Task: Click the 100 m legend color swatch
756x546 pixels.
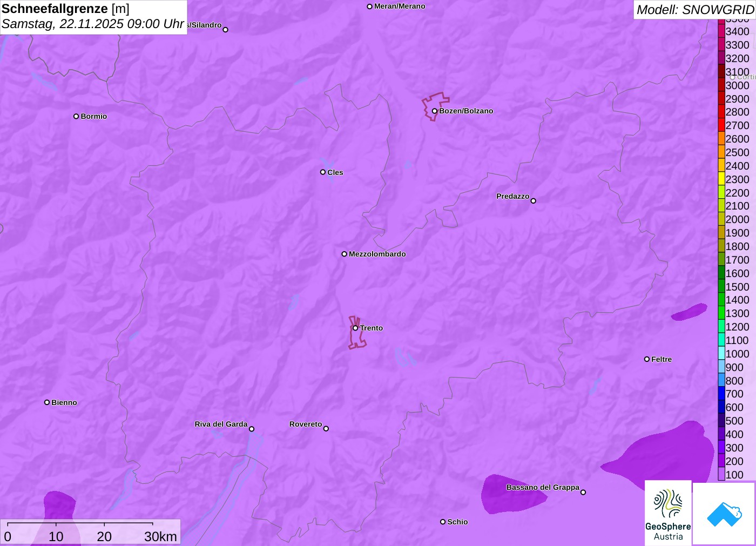Action: tap(721, 474)
